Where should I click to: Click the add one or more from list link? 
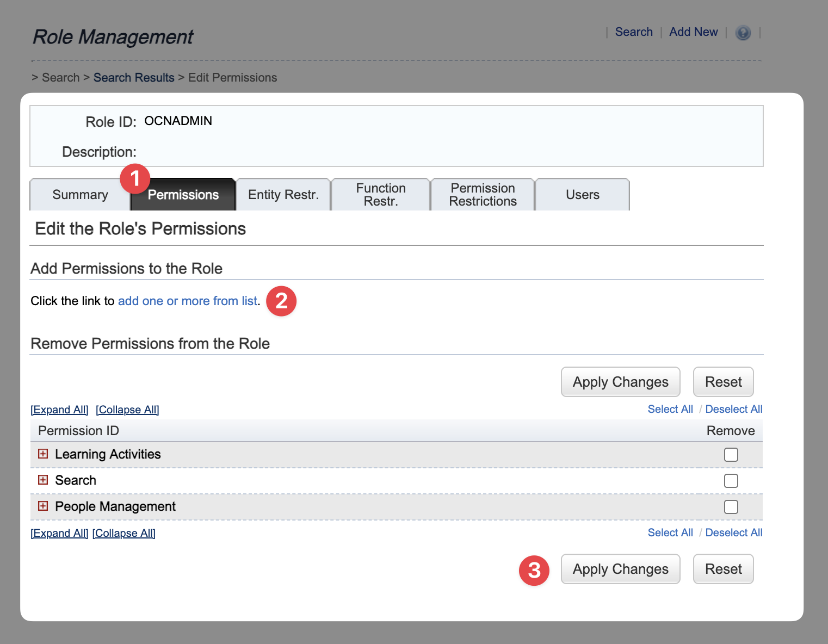tap(187, 301)
